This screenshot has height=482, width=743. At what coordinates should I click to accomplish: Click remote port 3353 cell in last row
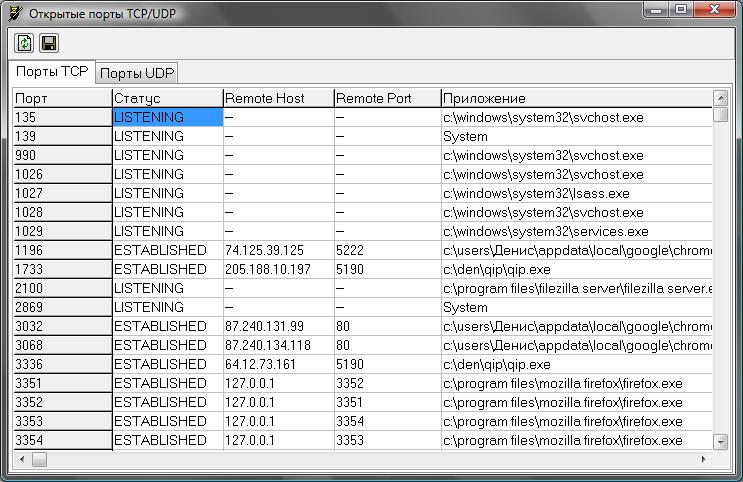coord(388,440)
